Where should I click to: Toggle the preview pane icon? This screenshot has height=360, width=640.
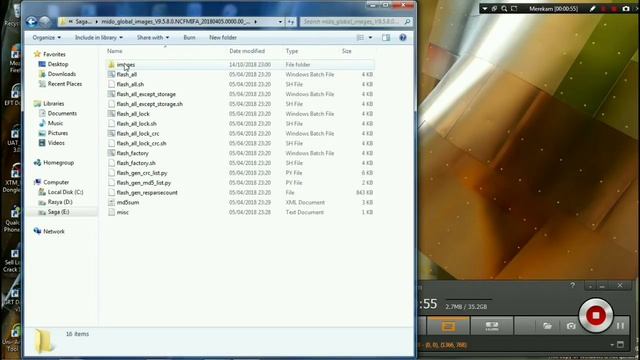[386, 38]
